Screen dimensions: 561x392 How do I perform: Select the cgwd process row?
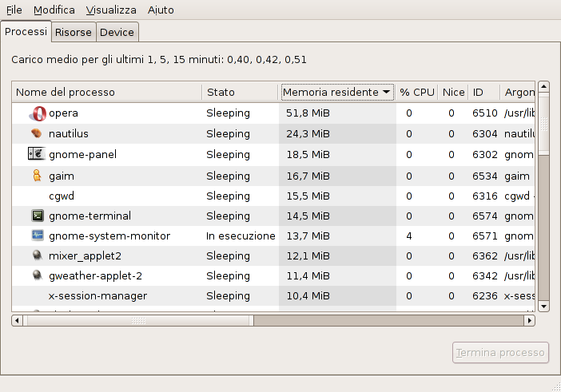[273, 196]
